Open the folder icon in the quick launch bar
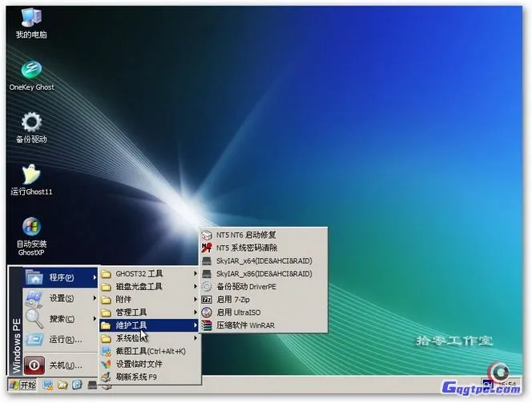 pyautogui.click(x=62, y=385)
